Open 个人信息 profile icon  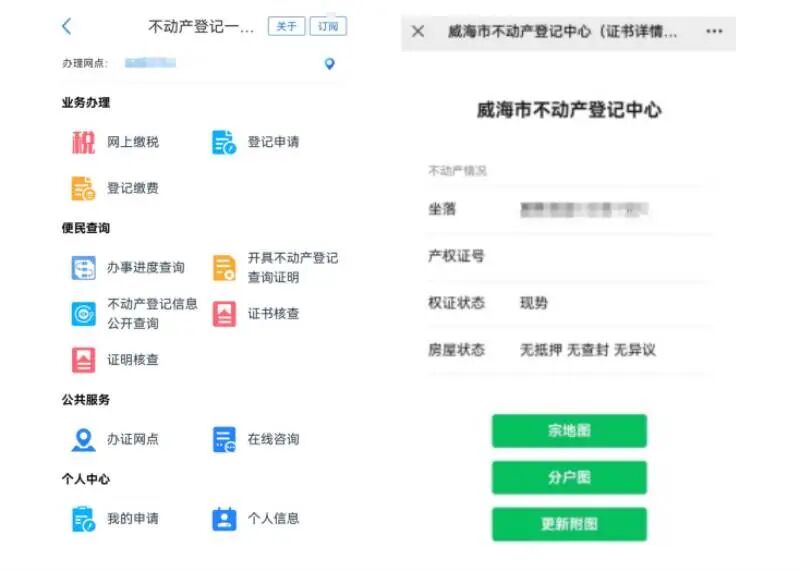point(224,519)
